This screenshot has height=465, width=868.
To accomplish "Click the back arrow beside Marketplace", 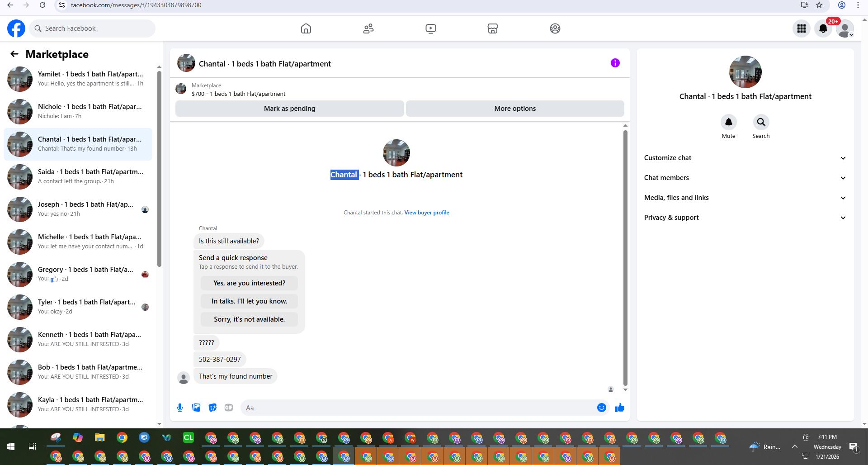I will [14, 54].
